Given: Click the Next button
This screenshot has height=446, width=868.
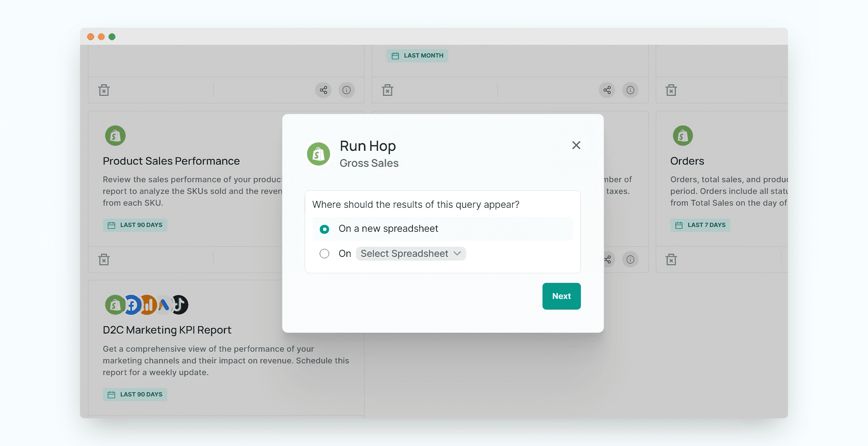Looking at the screenshot, I should (x=561, y=296).
